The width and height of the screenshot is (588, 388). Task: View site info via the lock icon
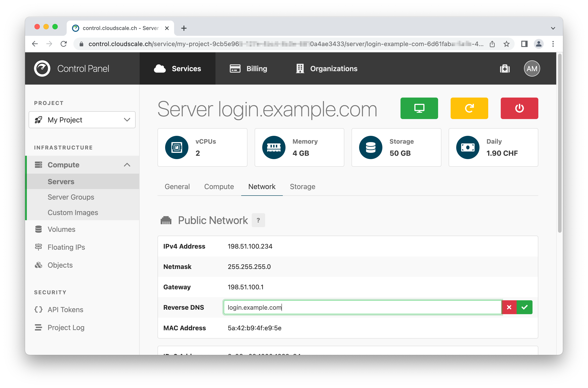(81, 44)
